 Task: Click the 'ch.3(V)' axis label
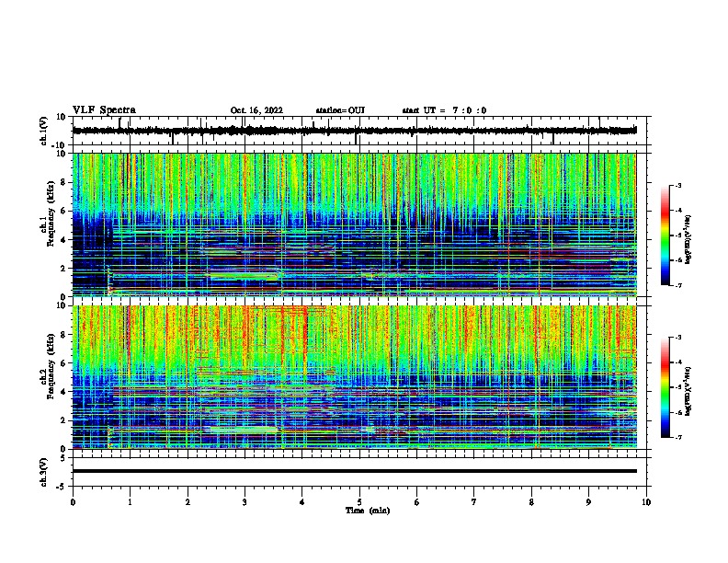(x=44, y=473)
